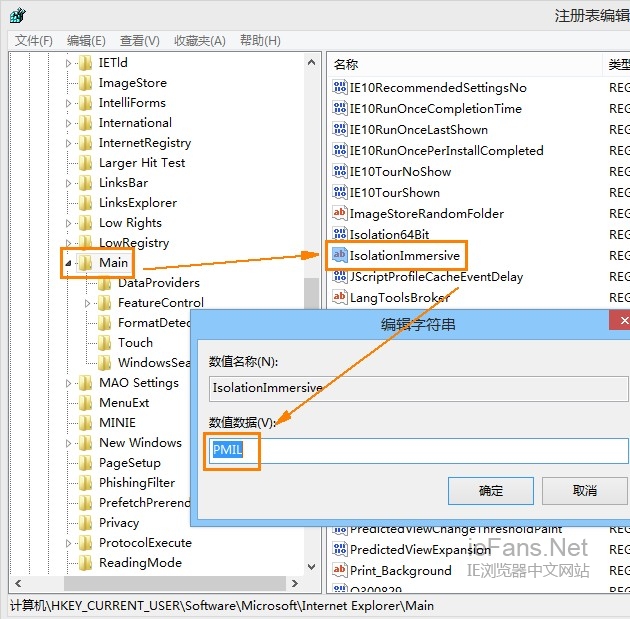Select the Main folder icon in tree
This screenshot has height=619, width=630.
tap(86, 263)
